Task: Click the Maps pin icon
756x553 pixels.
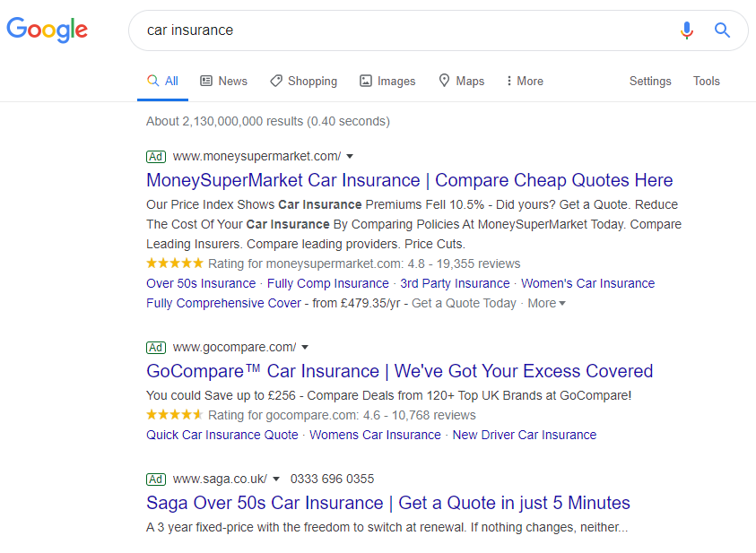Action: point(444,81)
